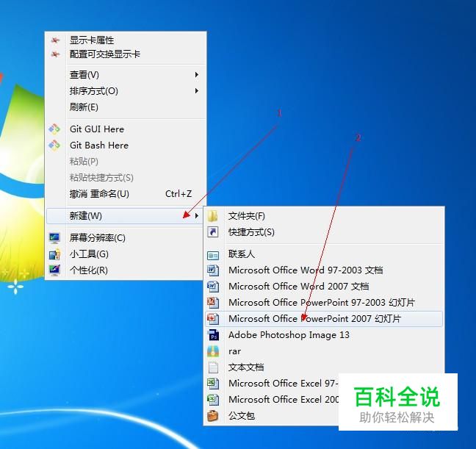The width and height of the screenshot is (476, 449).
Task: Click the 显示卡属性 AMD icon
Action: (x=55, y=40)
